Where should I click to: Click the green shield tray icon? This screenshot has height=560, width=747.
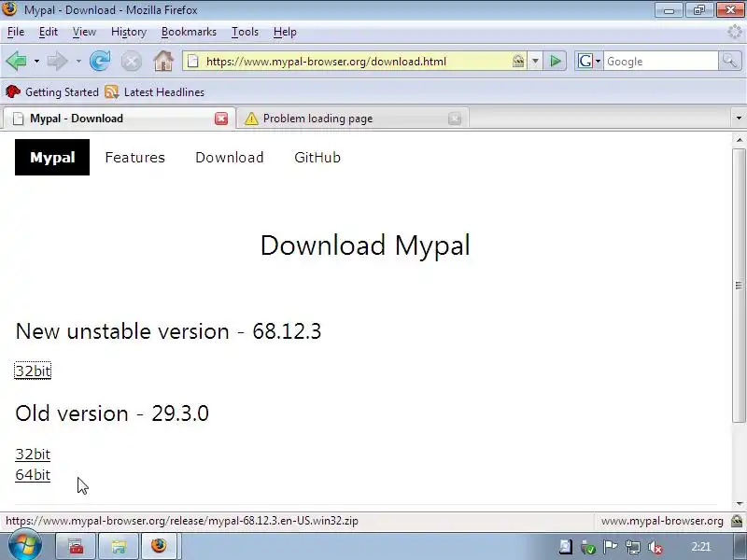pyautogui.click(x=588, y=547)
